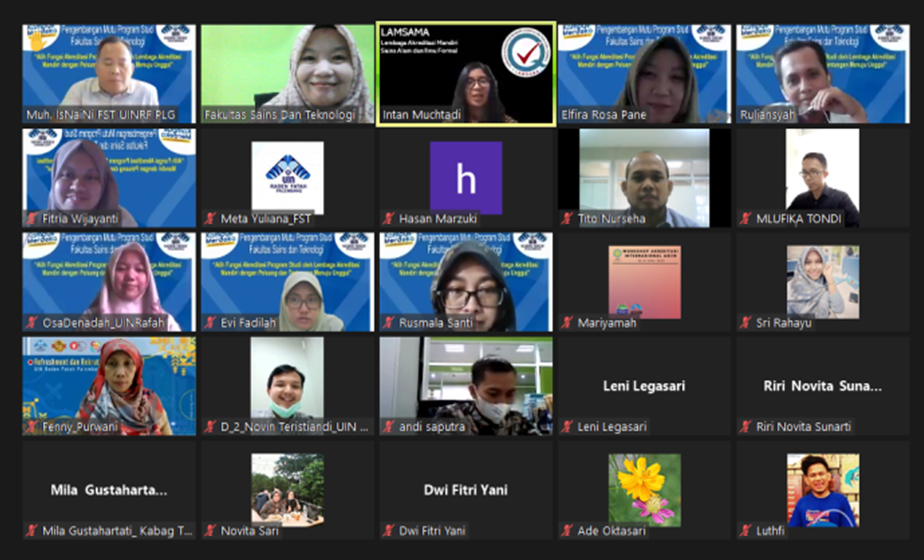The height and width of the screenshot is (560, 924).
Task: Click Mariyamah's workshop poster profile picture
Action: (644, 282)
